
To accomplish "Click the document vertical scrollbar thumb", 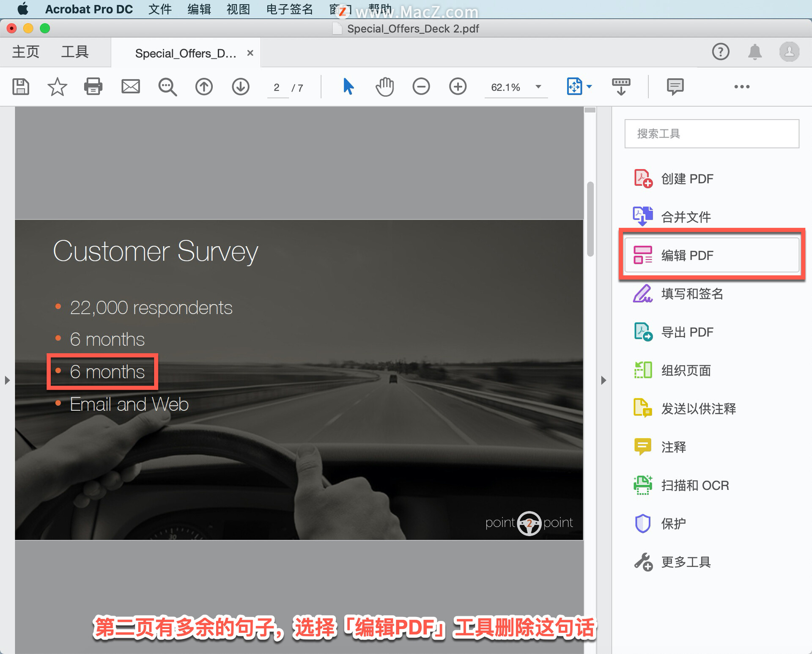I will [x=590, y=219].
